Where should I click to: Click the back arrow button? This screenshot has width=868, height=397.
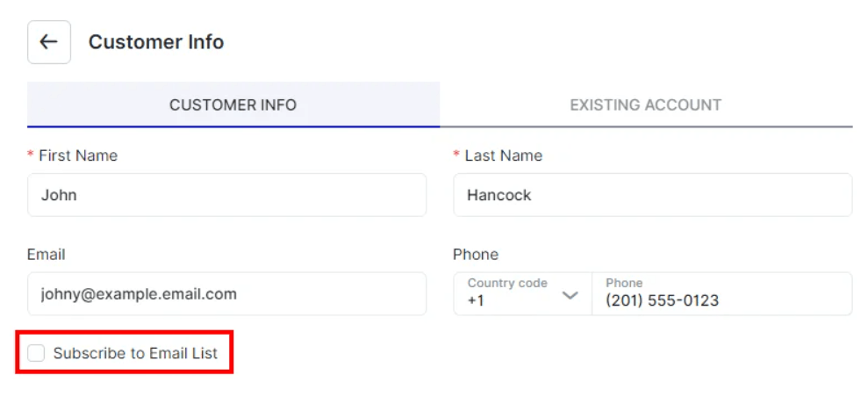(49, 42)
